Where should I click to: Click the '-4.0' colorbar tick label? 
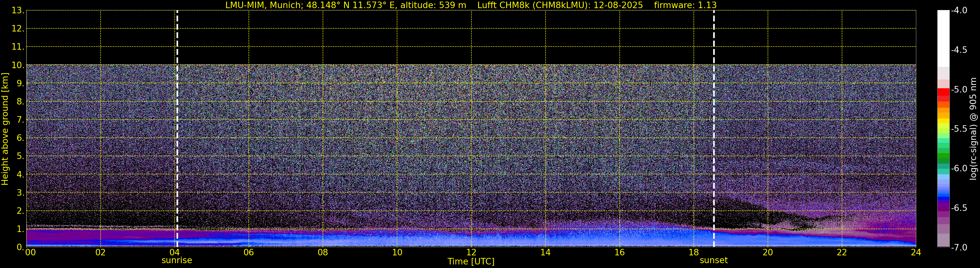959,10
